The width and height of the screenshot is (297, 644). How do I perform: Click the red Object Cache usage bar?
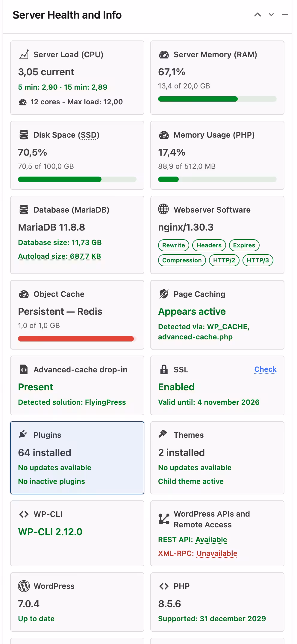click(77, 339)
